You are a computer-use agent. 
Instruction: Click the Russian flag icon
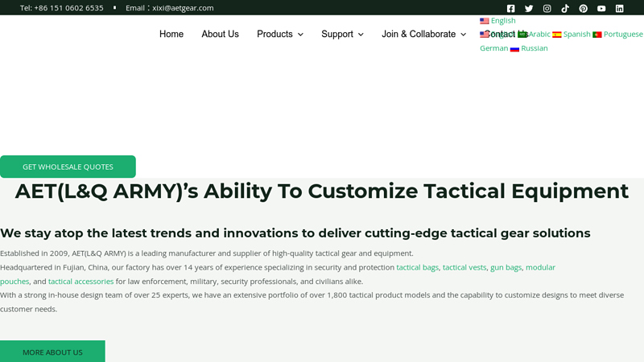click(x=514, y=48)
